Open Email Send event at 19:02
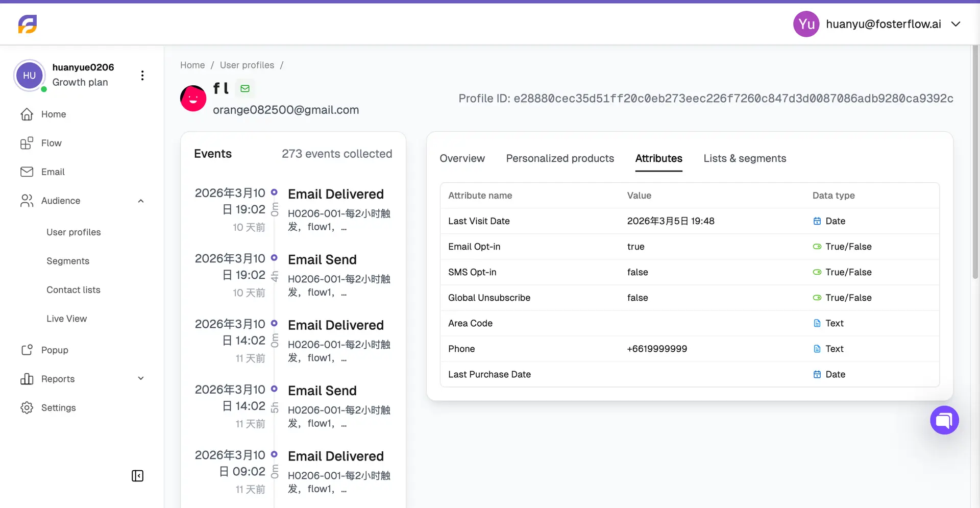The height and width of the screenshot is (508, 980). pos(322,260)
